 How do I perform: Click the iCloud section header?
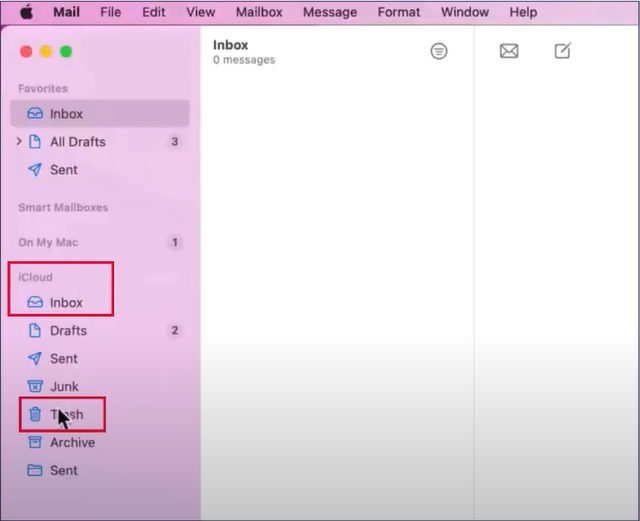pyautogui.click(x=36, y=277)
